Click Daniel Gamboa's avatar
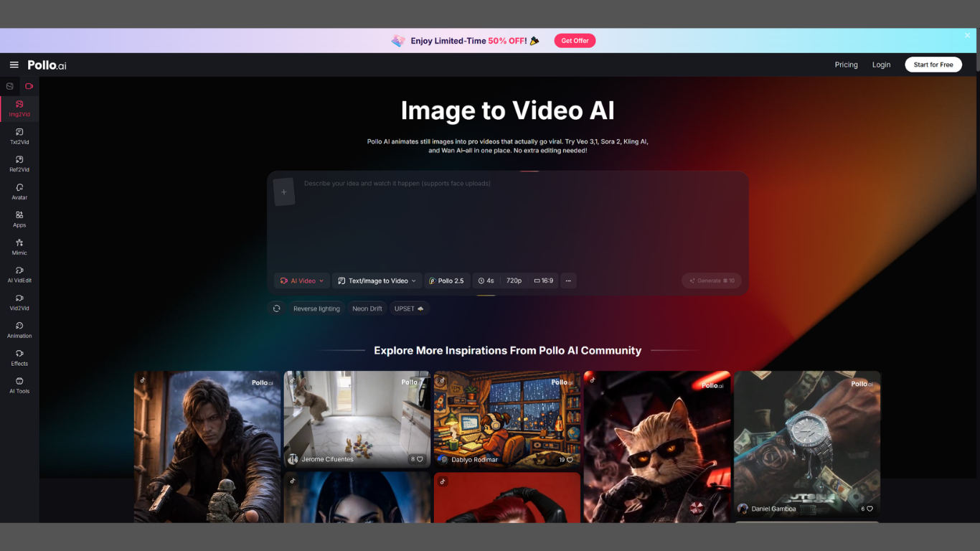Viewport: 980px width, 551px height. click(x=743, y=509)
